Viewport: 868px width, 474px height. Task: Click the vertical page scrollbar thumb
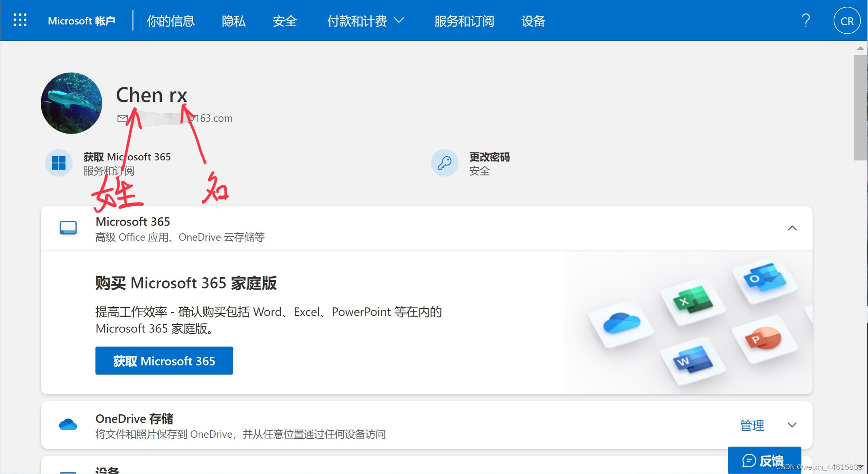point(860,107)
